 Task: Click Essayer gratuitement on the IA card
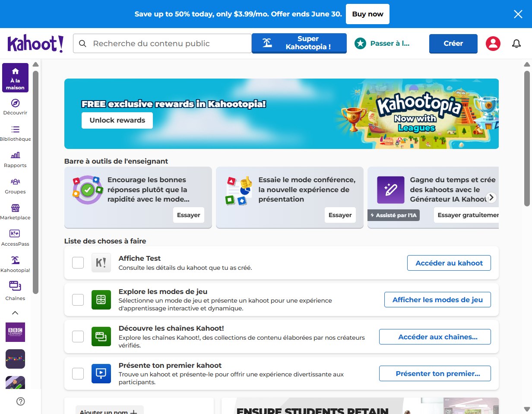(466, 215)
